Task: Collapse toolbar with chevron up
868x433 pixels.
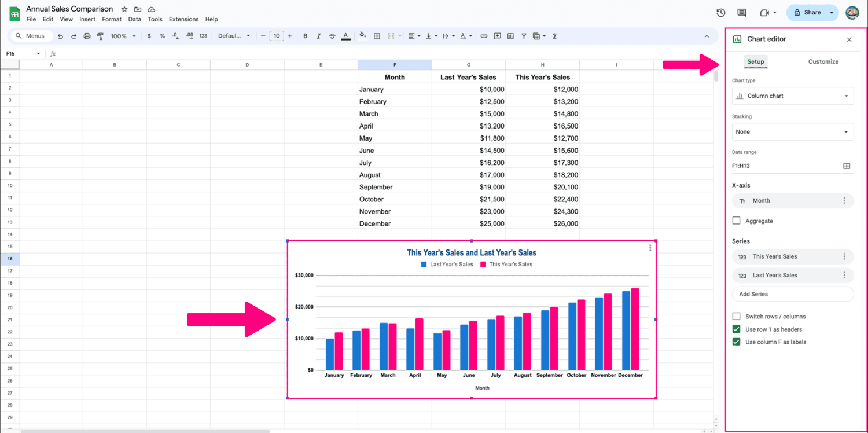Action: point(707,36)
